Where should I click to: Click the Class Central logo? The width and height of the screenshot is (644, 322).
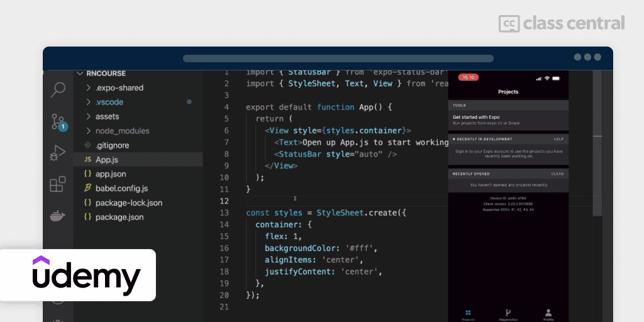[562, 23]
